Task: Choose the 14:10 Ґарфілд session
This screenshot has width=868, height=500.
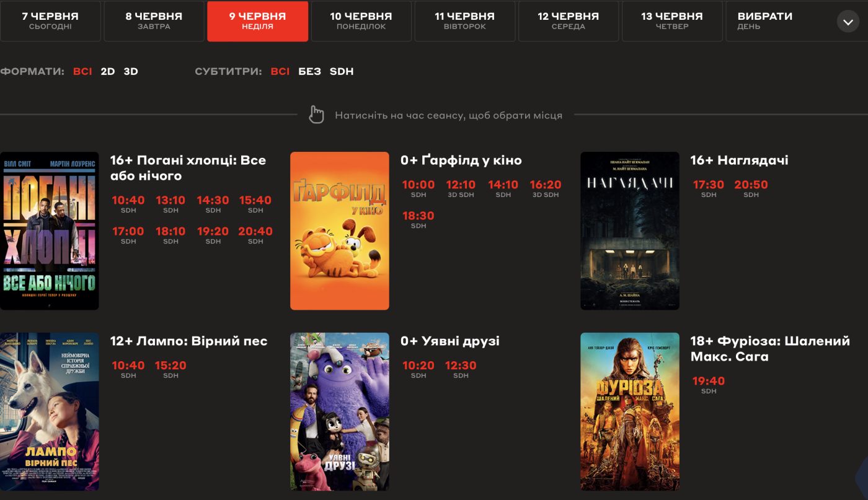Action: pyautogui.click(x=503, y=188)
